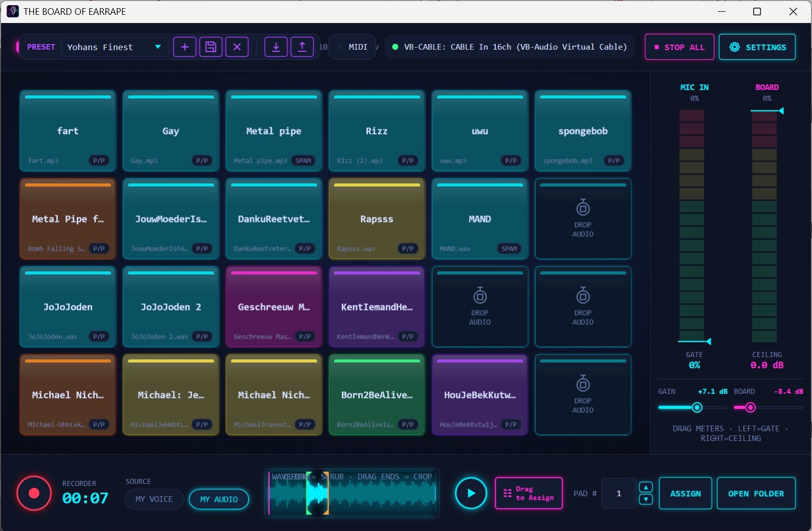Toggle the P/P badge on Rizz pad
The image size is (812, 531).
click(408, 161)
